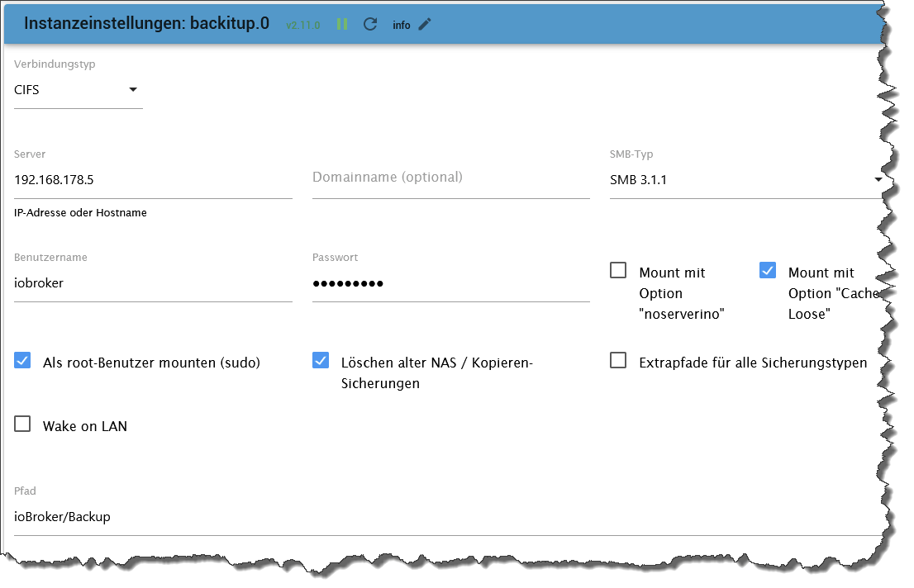Screen dimensions: 914x588
Task: Click the Pfad field containing ioBroker/Backup
Action: tap(446, 517)
